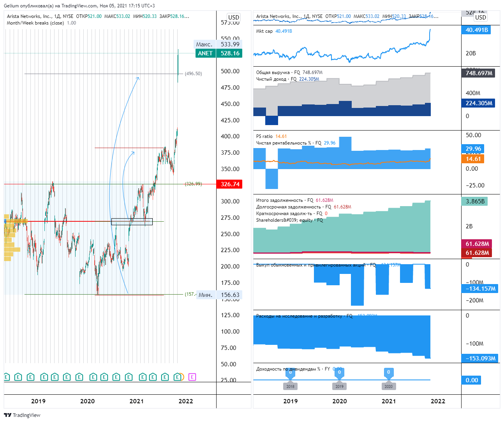Click the dark blue 224.305M axis label
This screenshot has height=422, width=504.
[x=478, y=103]
